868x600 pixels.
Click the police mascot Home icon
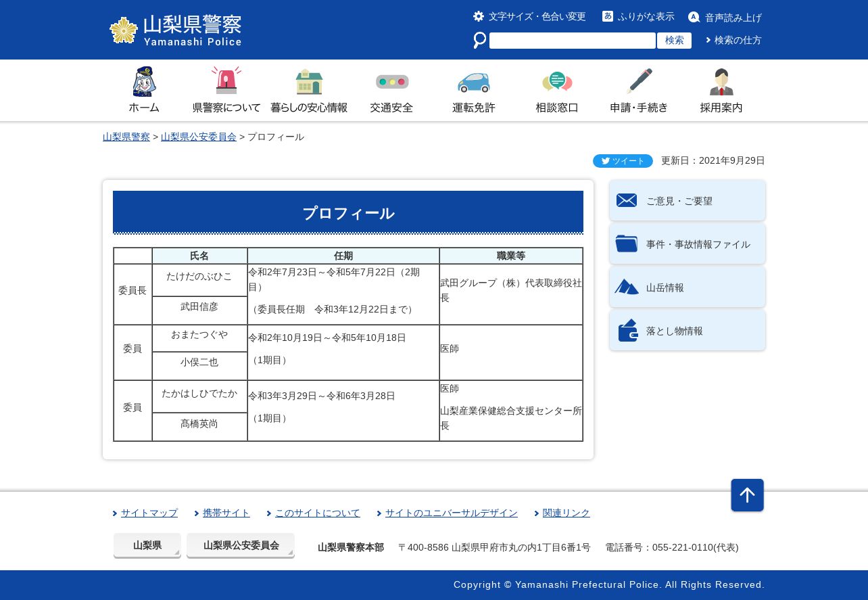pyautogui.click(x=144, y=81)
